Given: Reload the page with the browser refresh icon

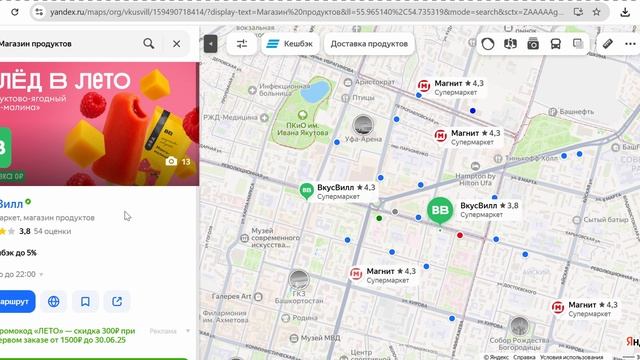Looking at the screenshot, I should 15,12.
